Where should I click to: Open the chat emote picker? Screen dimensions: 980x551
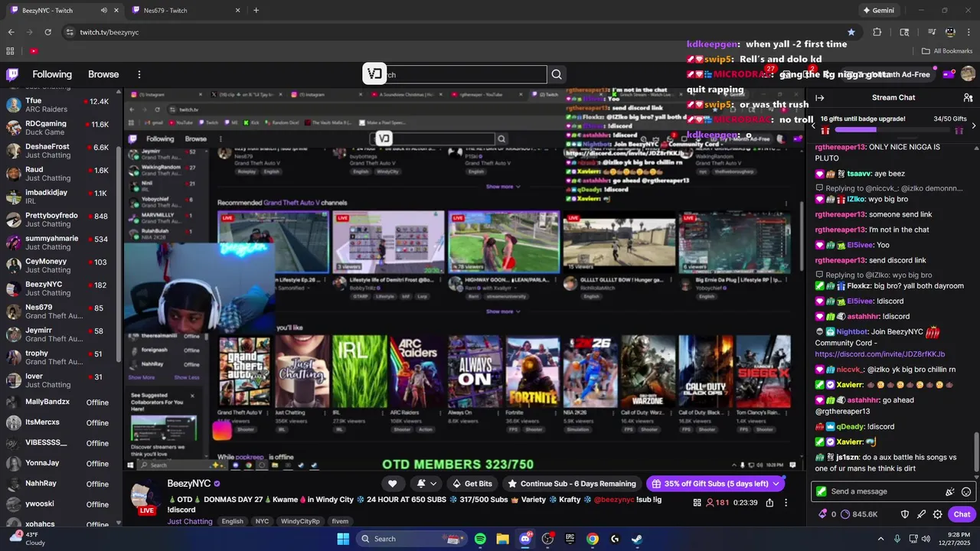tap(966, 491)
